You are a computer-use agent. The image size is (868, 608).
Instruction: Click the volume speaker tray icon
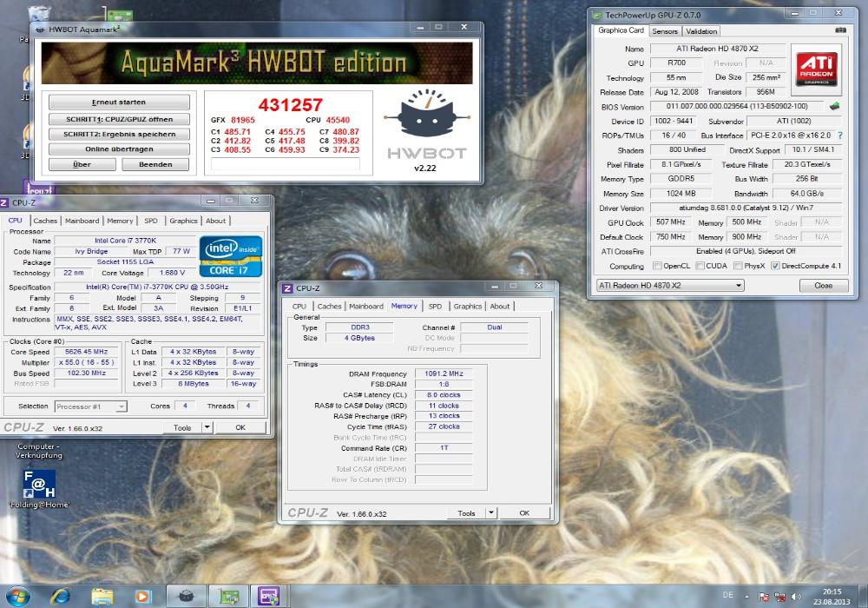click(x=796, y=597)
